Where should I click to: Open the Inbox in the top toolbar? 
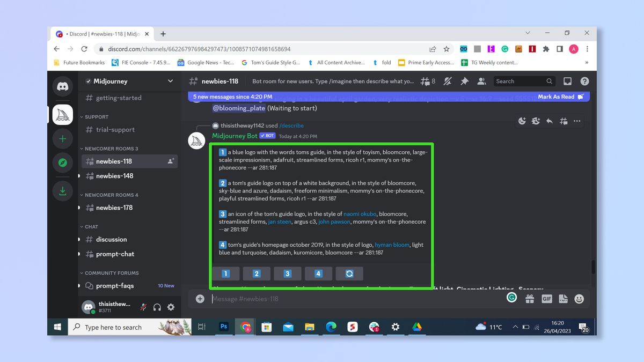(x=567, y=81)
